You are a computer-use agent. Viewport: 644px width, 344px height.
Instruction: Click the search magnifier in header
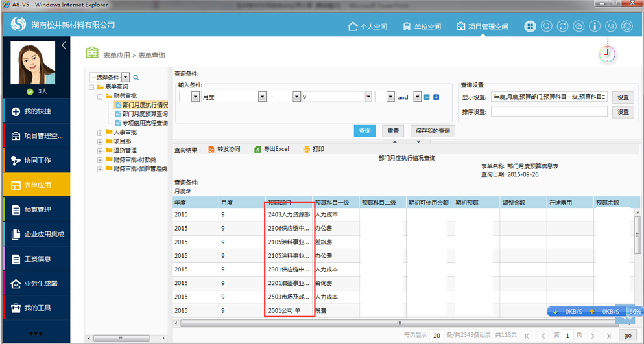pos(546,27)
